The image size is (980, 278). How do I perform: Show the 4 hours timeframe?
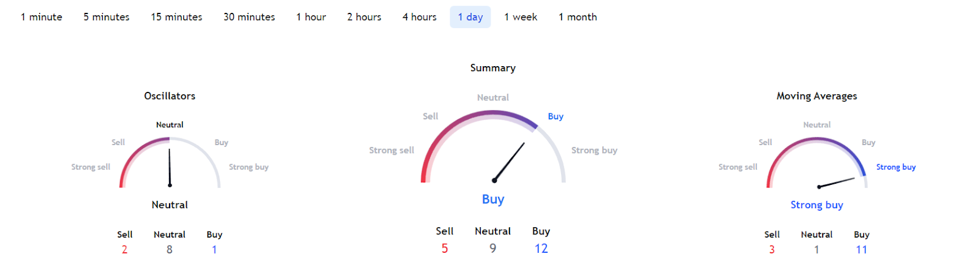(x=420, y=17)
